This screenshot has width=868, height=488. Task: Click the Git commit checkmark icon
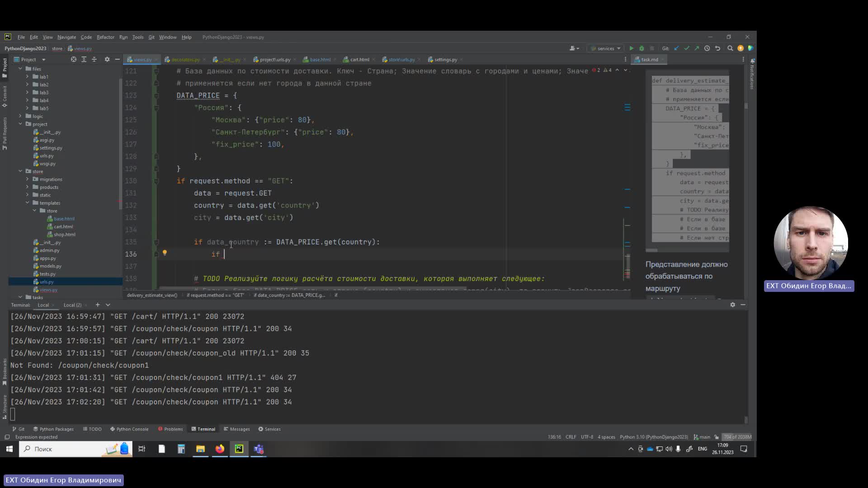click(x=687, y=48)
